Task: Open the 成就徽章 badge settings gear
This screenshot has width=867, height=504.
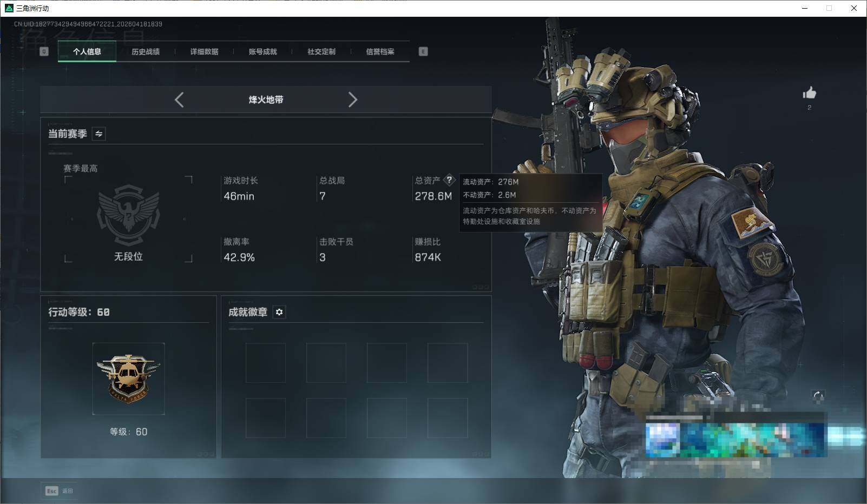Action: click(279, 312)
